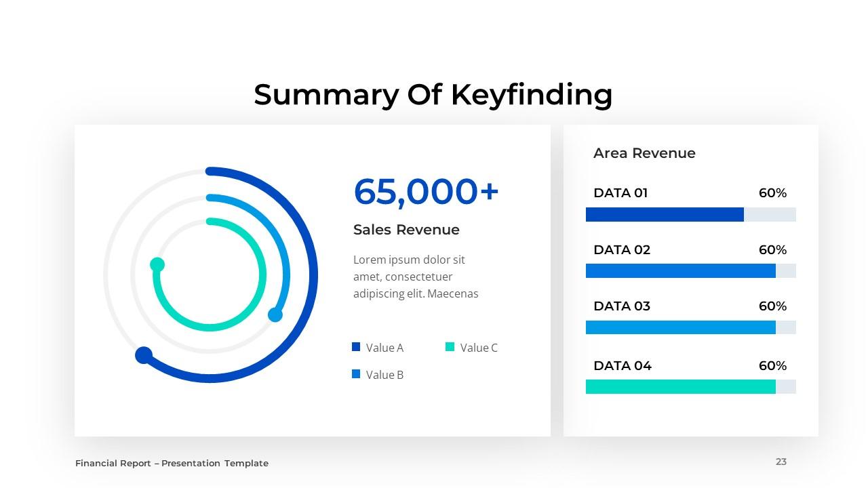Select the Sales Revenue subheading
The height and width of the screenshot is (488, 868).
click(x=406, y=230)
